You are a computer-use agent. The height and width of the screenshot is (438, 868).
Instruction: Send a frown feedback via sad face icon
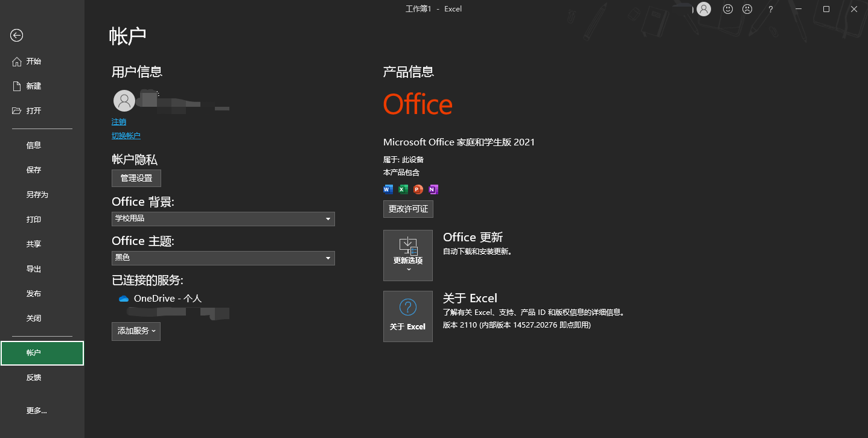click(x=747, y=9)
